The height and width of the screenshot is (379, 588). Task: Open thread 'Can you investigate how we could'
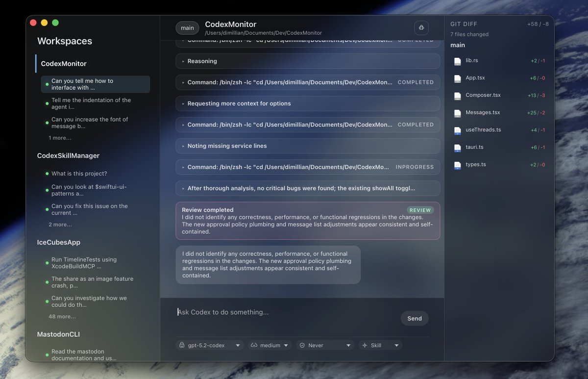pyautogui.click(x=96, y=302)
